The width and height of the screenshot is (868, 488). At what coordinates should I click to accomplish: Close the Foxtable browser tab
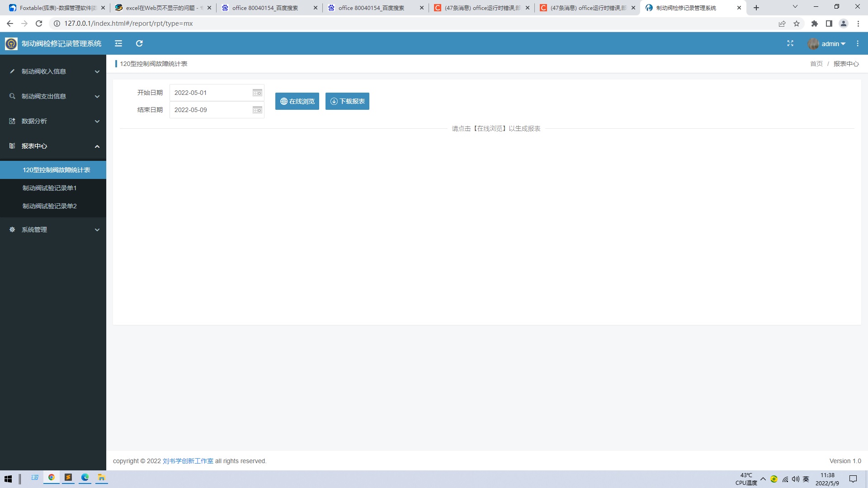[x=103, y=8]
